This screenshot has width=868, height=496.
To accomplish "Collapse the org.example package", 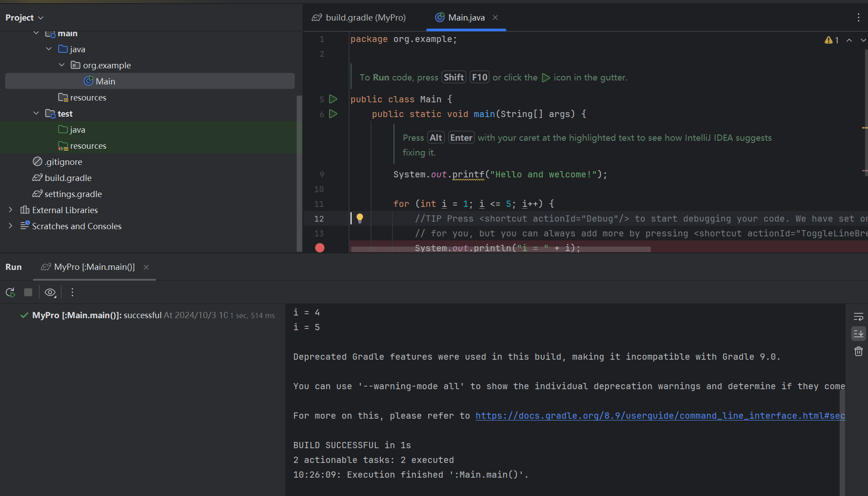I will tap(62, 65).
